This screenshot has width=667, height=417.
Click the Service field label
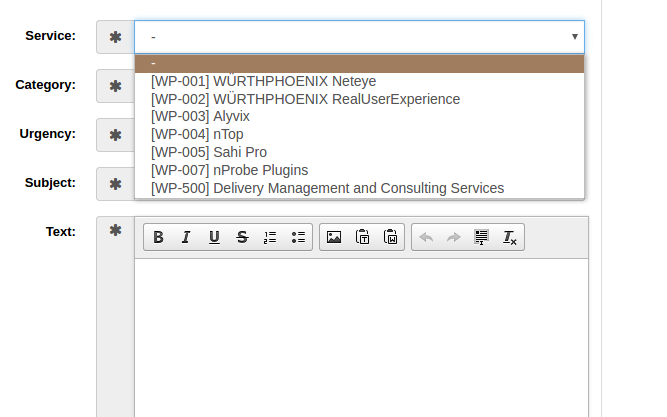50,36
